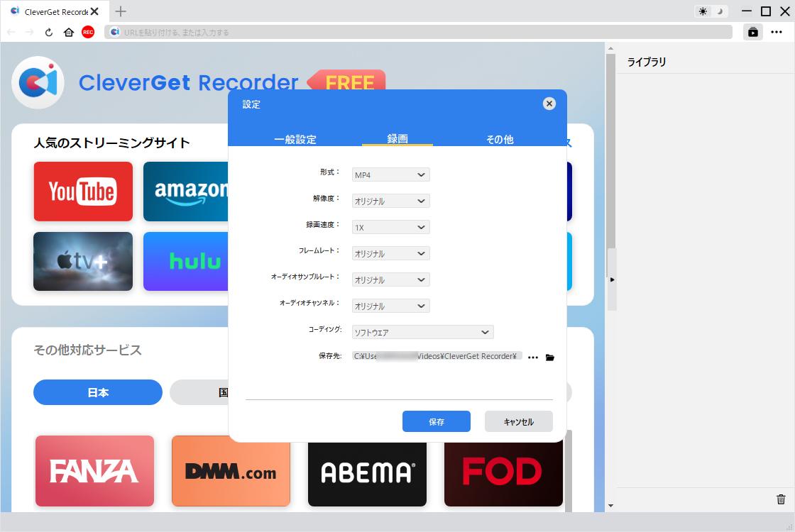
Task: Open the library panel icon in toolbar
Action: click(753, 32)
